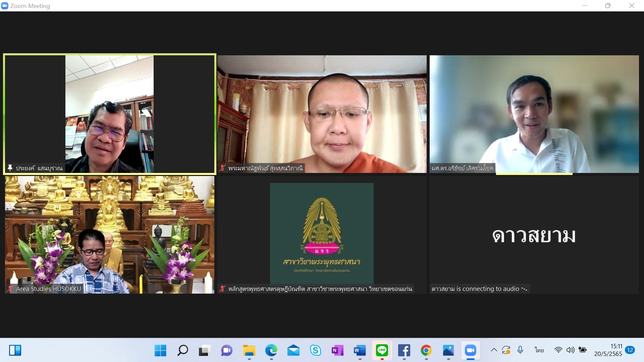The width and height of the screenshot is (644, 362).
Task: Restore down the Zoom Meeting window
Action: [x=608, y=6]
